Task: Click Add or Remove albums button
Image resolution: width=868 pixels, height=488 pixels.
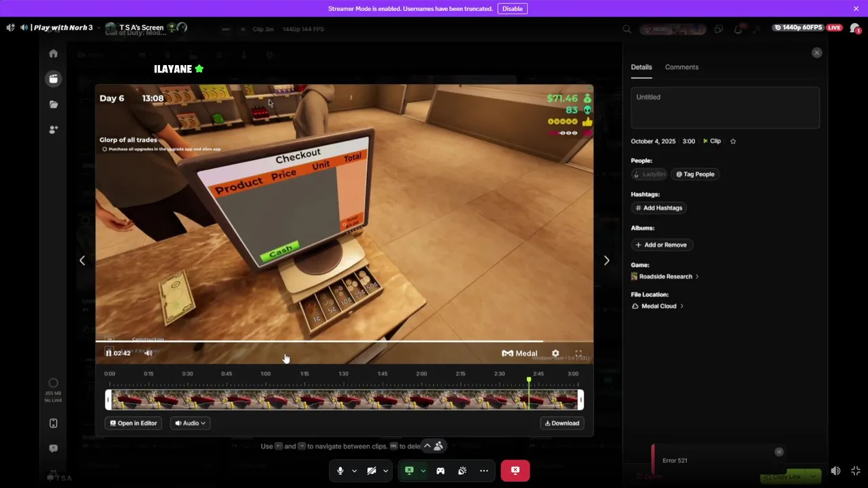Action: coord(661,245)
